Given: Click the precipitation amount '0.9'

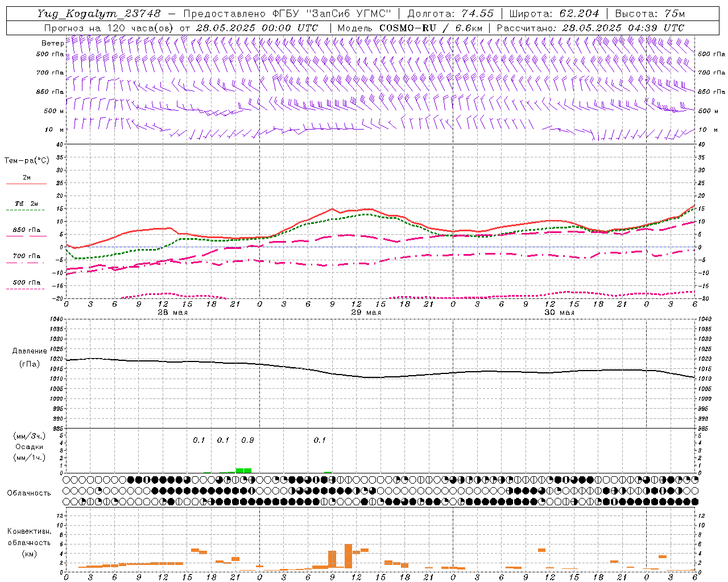Looking at the screenshot, I should [x=247, y=440].
